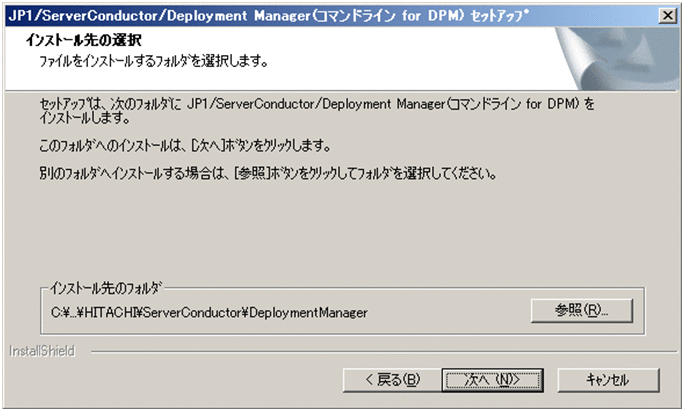Click the インストール先のフォルダ group box label
The width and height of the screenshot is (685, 413).
[x=105, y=287]
